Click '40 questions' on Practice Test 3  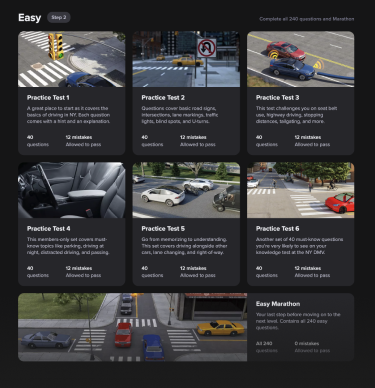pyautogui.click(x=267, y=141)
